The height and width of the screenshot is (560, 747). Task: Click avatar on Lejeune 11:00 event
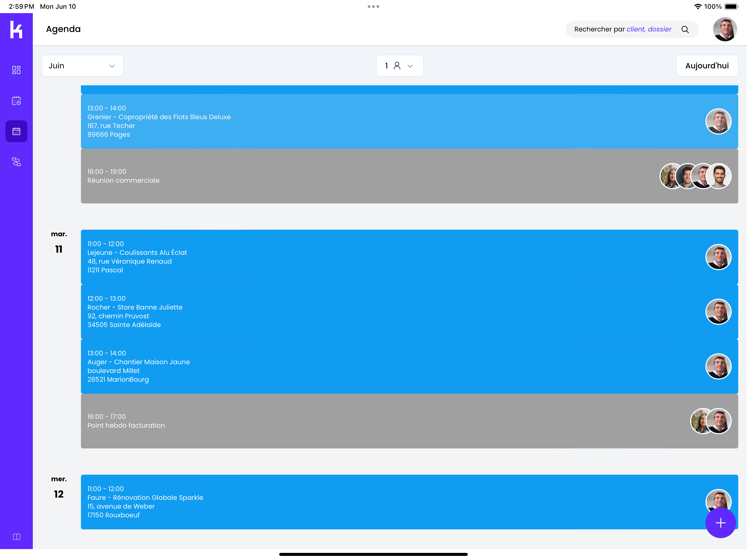click(x=718, y=257)
